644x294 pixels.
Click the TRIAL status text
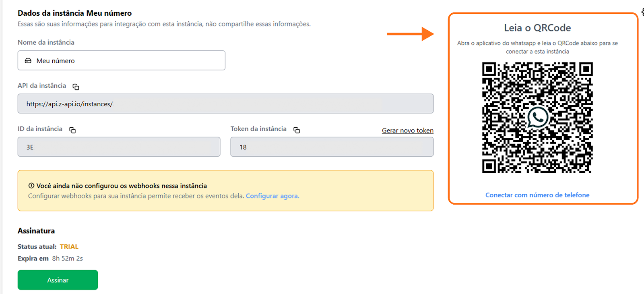[69, 246]
